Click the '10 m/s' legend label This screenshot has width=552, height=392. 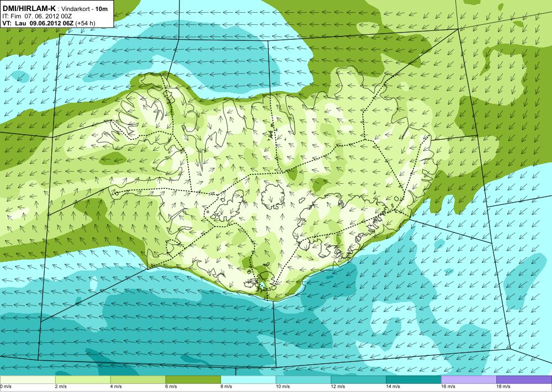coord(283,386)
